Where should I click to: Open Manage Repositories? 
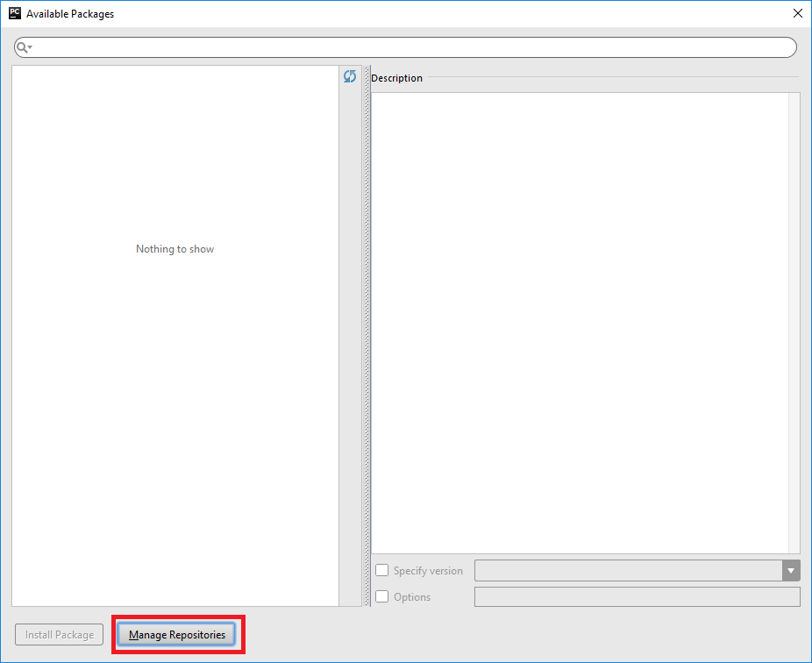(x=177, y=635)
